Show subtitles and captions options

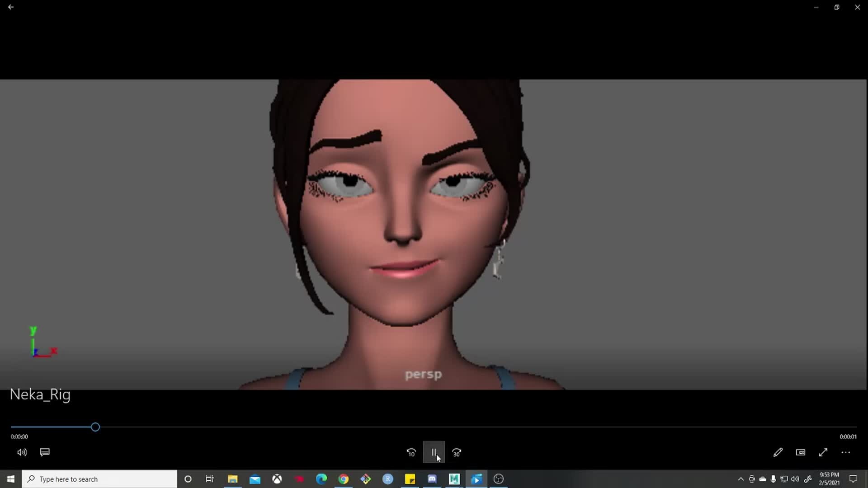44,452
